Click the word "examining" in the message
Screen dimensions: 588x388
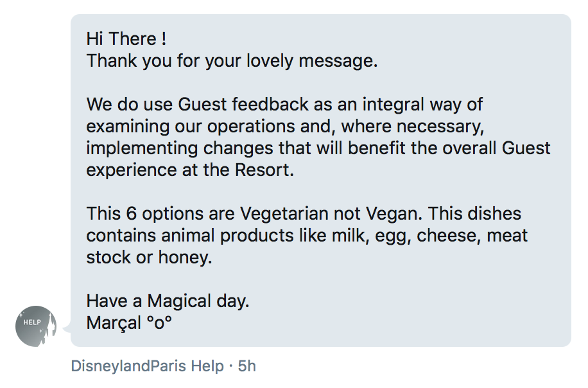[128, 127]
